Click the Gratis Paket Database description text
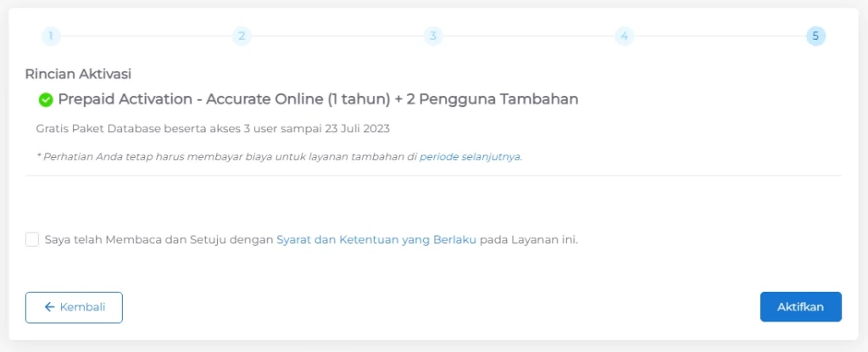The height and width of the screenshot is (352, 868). [x=213, y=129]
